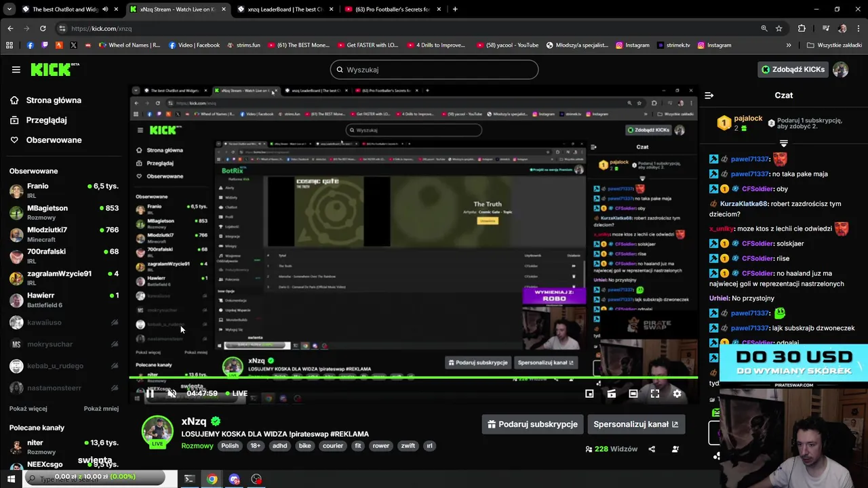Open the user profile avatar on Kick

coord(840,69)
